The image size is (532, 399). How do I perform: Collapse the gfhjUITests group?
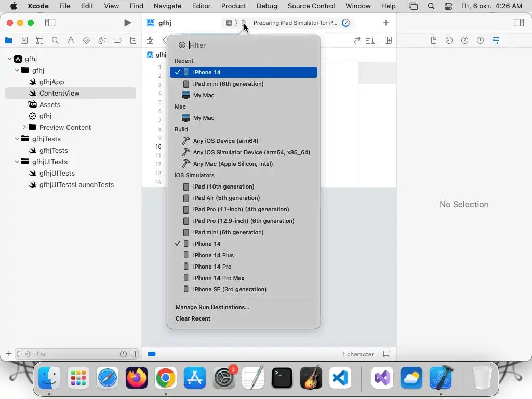coord(17,162)
